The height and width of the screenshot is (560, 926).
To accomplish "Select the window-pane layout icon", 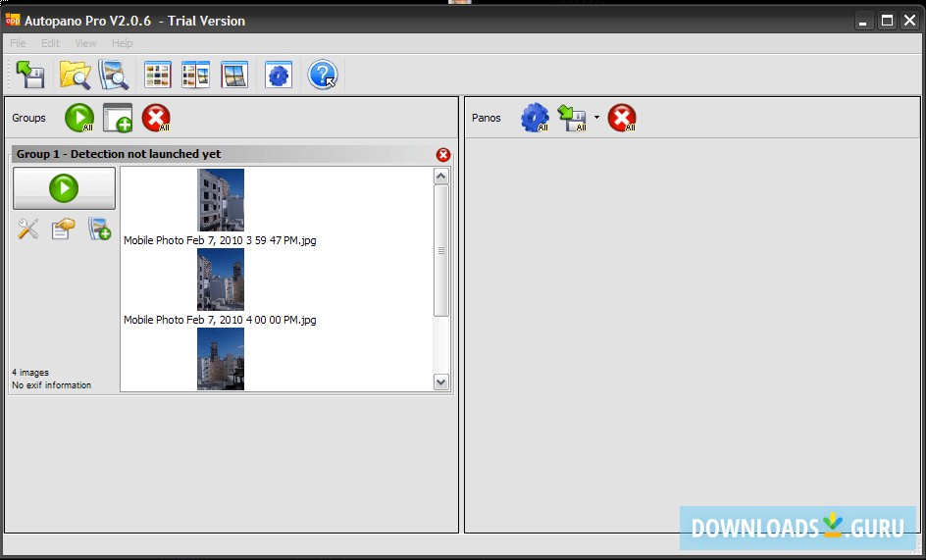I will tap(234, 75).
